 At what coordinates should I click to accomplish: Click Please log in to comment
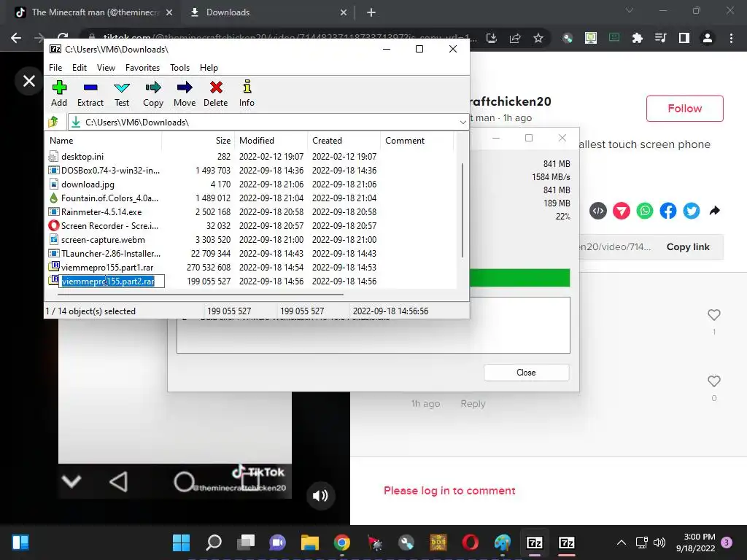(x=449, y=491)
